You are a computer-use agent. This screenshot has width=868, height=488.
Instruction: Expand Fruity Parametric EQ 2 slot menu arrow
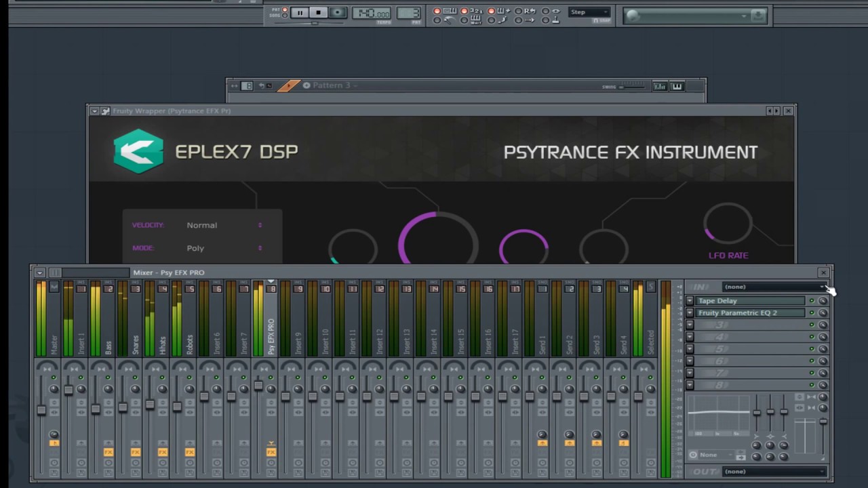[x=690, y=313]
